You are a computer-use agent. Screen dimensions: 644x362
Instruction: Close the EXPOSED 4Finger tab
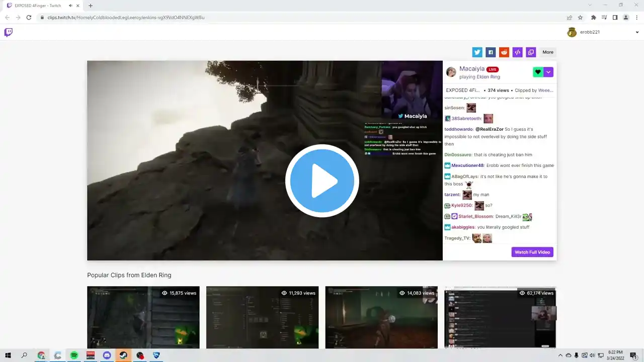click(x=78, y=6)
